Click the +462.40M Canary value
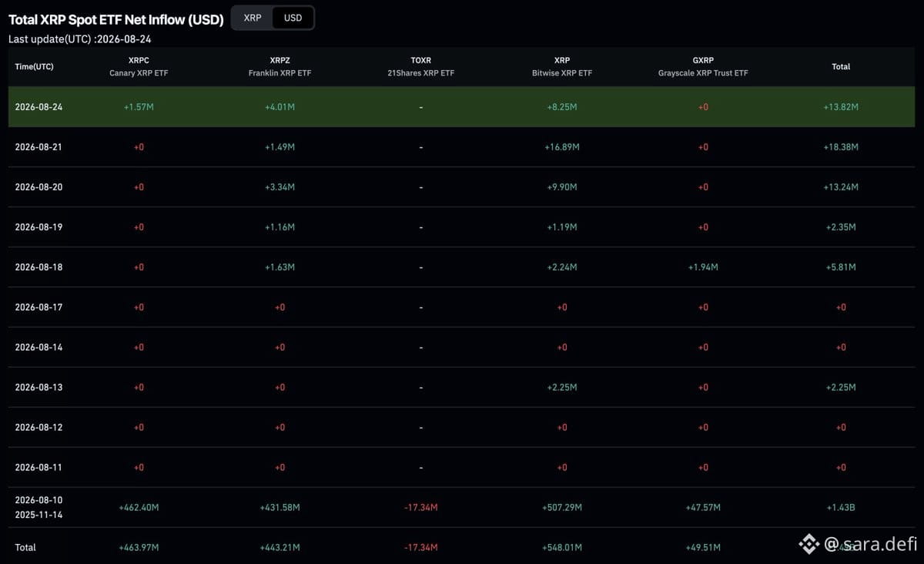This screenshot has width=924, height=564. 139,508
